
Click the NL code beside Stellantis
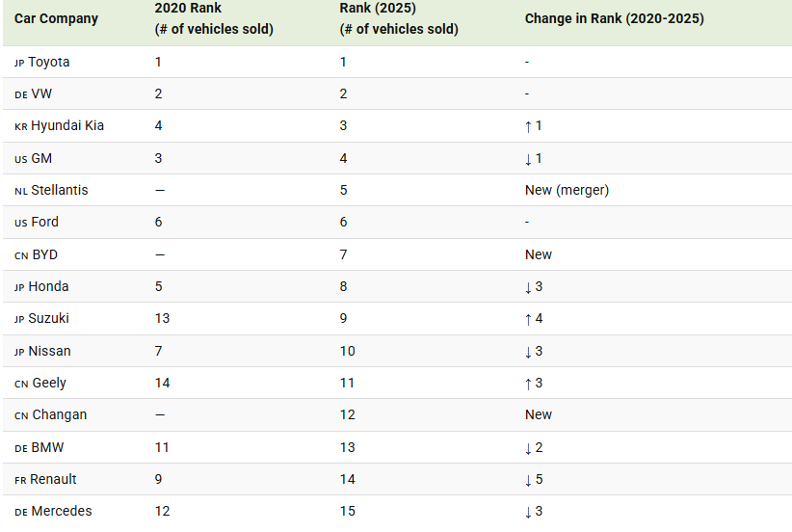point(21,192)
